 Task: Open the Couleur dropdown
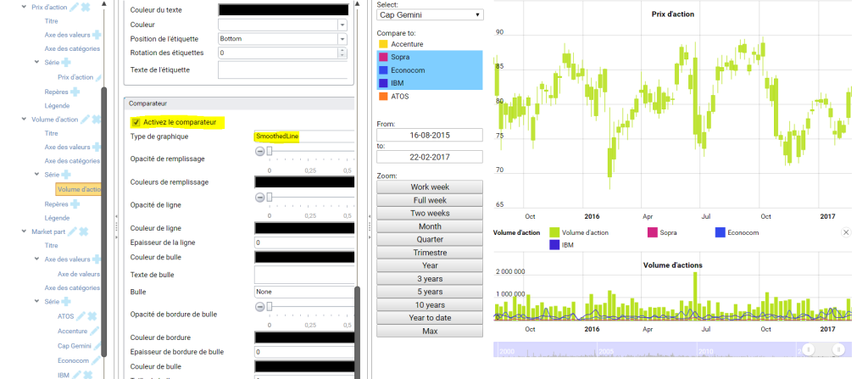coord(342,25)
